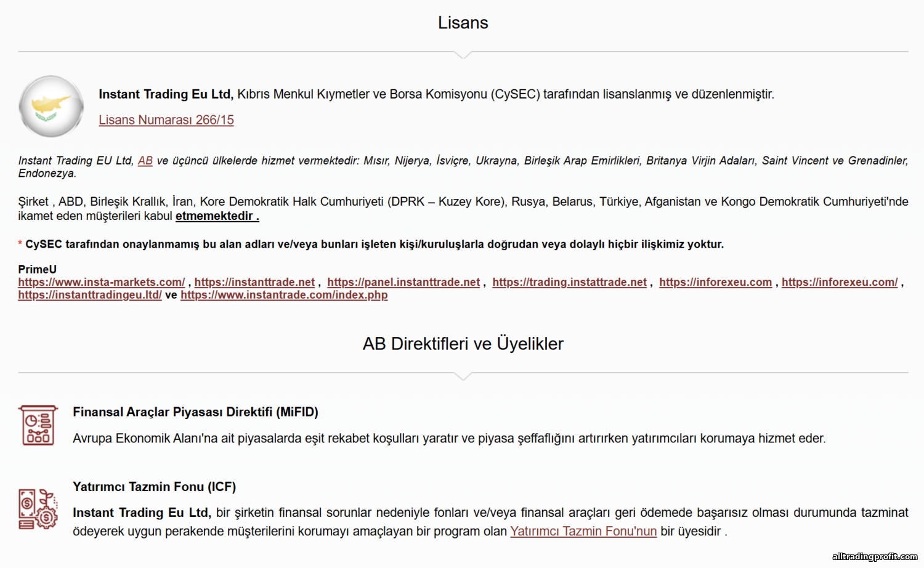Image resolution: width=924 pixels, height=568 pixels.
Task: Follow the AB link in italic text
Action: click(145, 161)
